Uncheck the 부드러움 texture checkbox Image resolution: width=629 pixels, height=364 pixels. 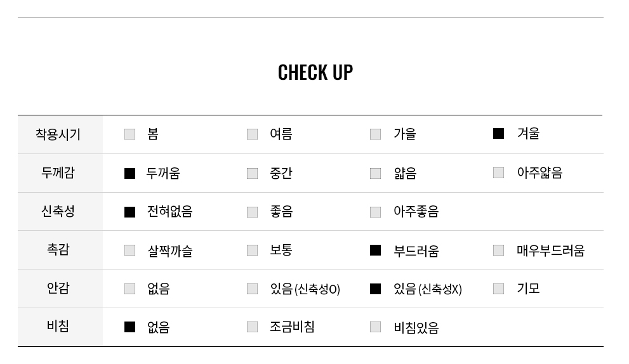(x=376, y=250)
